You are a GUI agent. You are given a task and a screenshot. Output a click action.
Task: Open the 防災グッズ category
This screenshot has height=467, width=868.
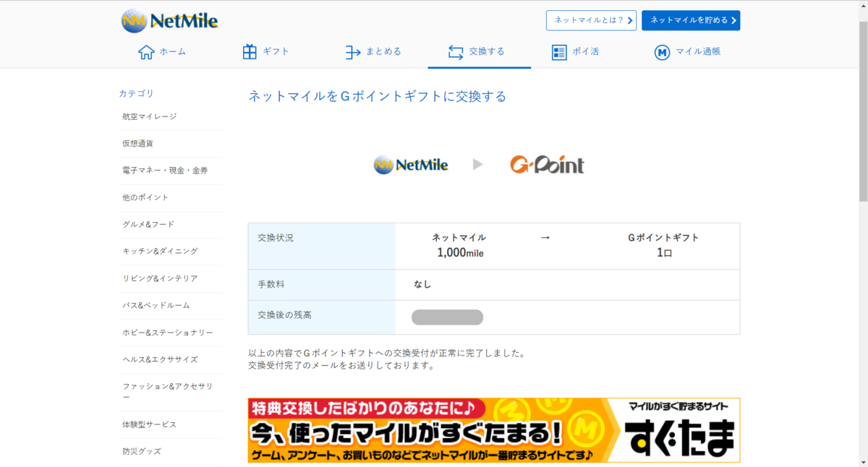point(170,452)
